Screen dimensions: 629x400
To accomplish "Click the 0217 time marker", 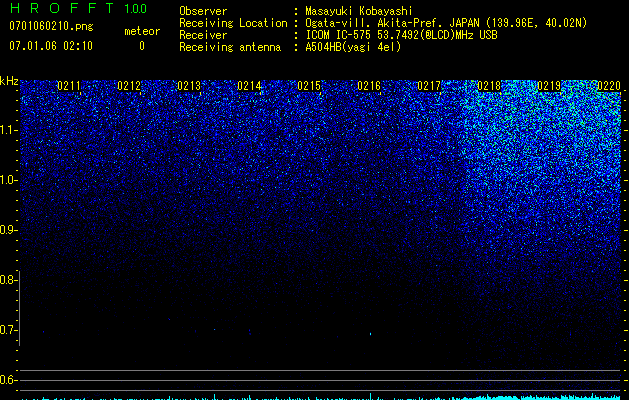I will [x=429, y=86].
